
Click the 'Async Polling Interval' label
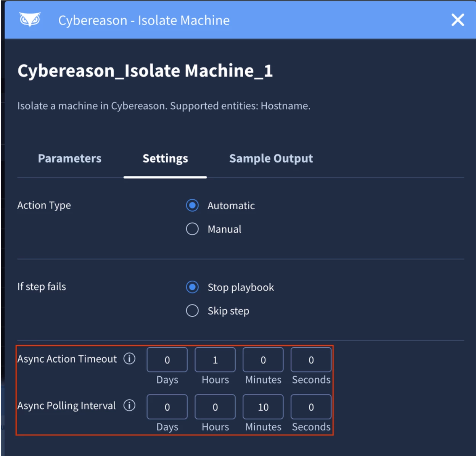[66, 406]
